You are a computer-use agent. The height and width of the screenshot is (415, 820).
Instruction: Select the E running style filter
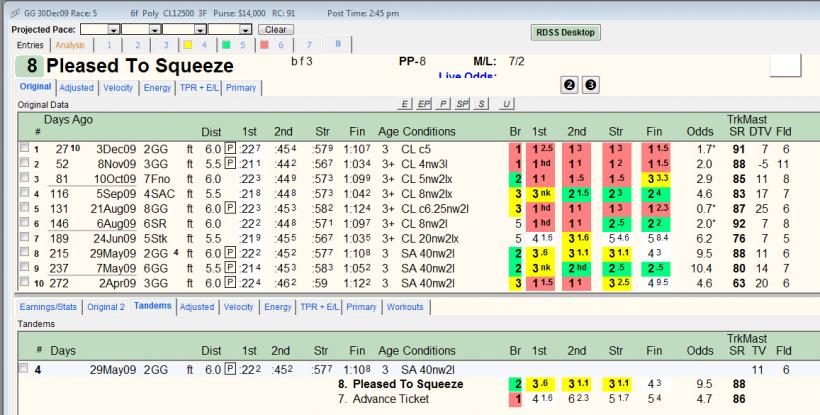point(404,104)
